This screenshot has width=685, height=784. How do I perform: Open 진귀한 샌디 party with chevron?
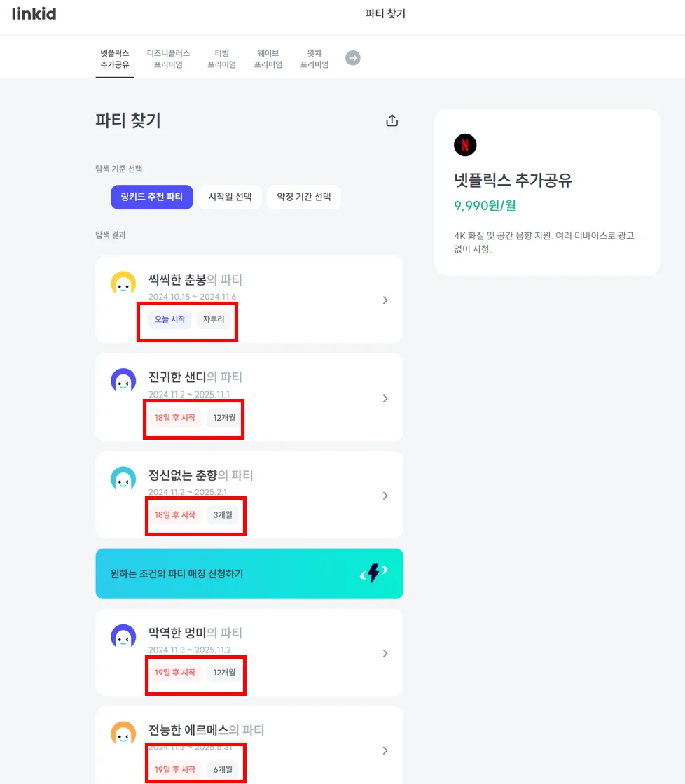point(385,398)
